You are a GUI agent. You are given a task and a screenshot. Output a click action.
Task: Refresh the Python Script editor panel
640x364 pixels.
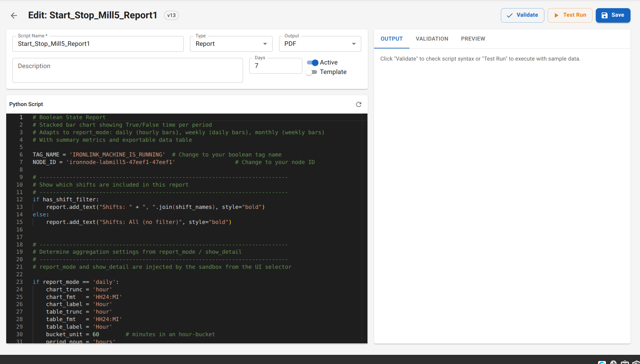[359, 104]
